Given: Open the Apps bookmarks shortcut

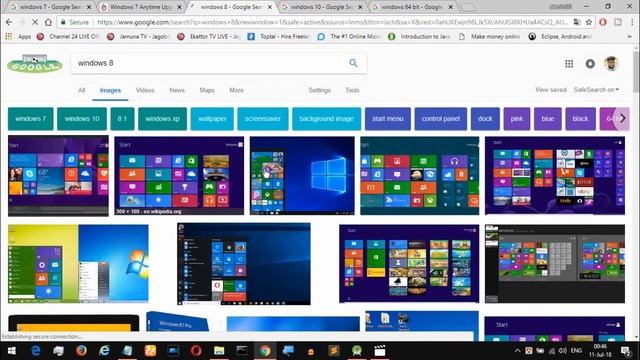Looking at the screenshot, I should 18,36.
